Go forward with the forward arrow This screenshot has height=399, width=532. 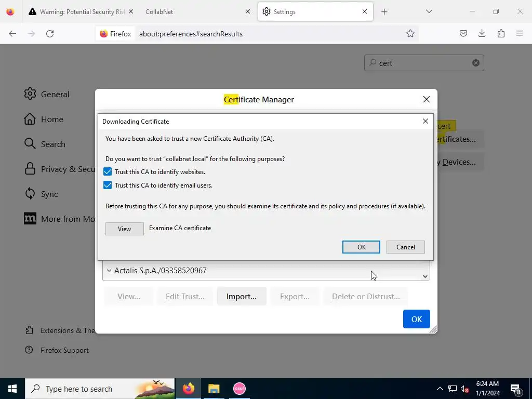31,34
